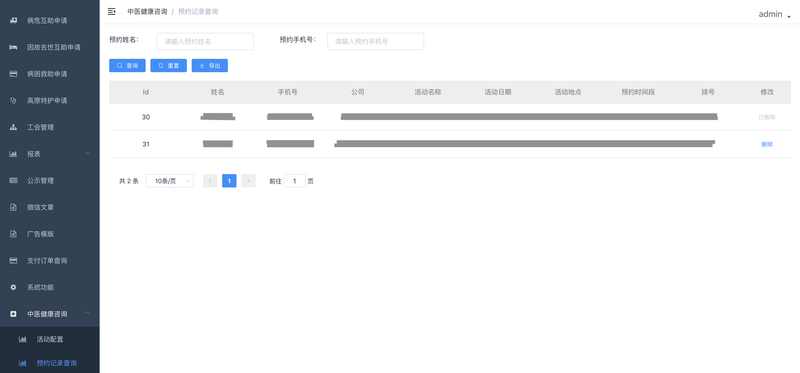Focus the 预约手机号 input field
The width and height of the screenshot is (800, 373).
pyautogui.click(x=376, y=41)
